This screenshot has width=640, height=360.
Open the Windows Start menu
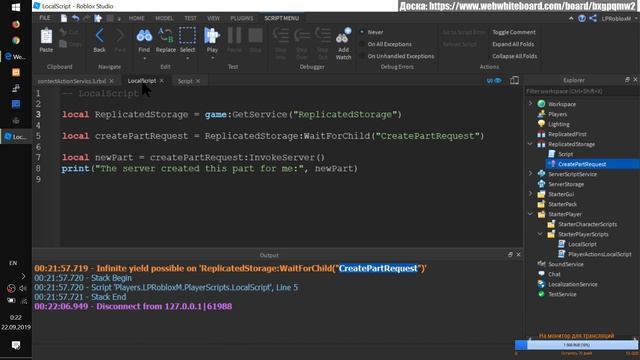(x=16, y=7)
